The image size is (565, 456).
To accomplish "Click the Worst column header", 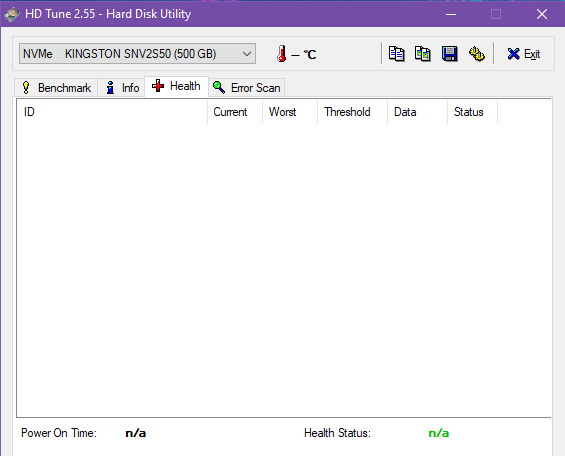I will tap(290, 112).
